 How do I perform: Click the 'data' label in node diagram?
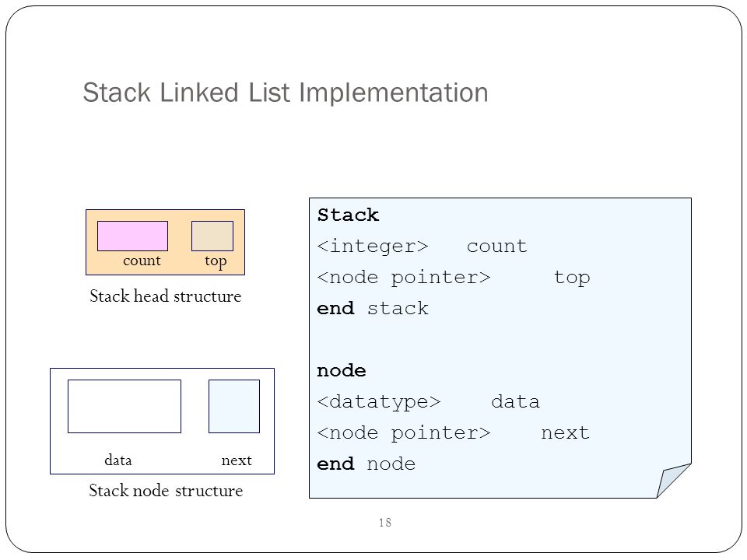118,460
